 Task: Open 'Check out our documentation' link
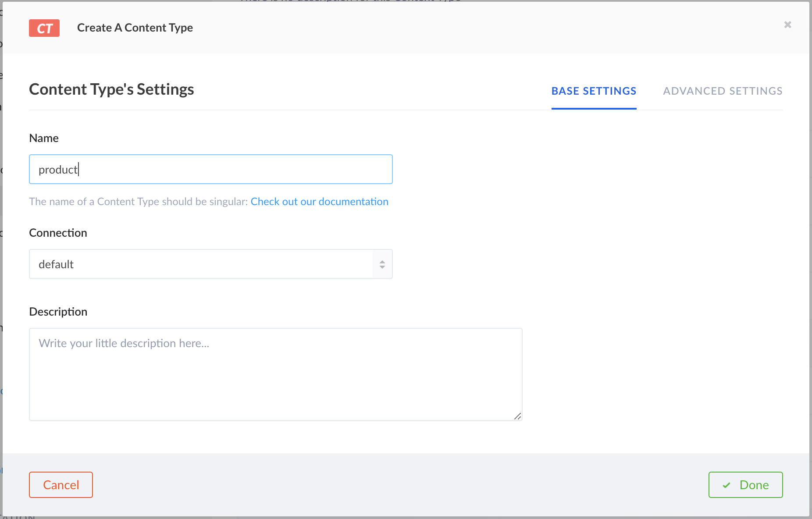coord(319,202)
